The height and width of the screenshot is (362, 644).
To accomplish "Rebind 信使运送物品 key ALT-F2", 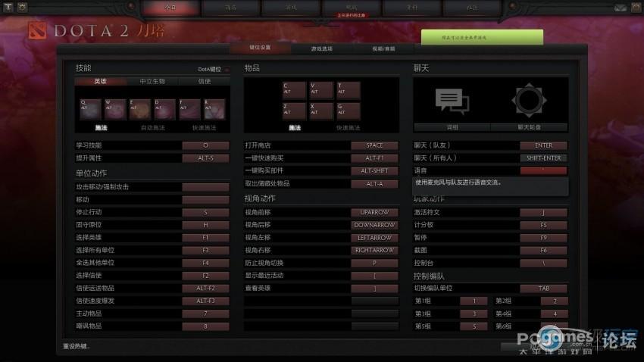I will [x=206, y=288].
